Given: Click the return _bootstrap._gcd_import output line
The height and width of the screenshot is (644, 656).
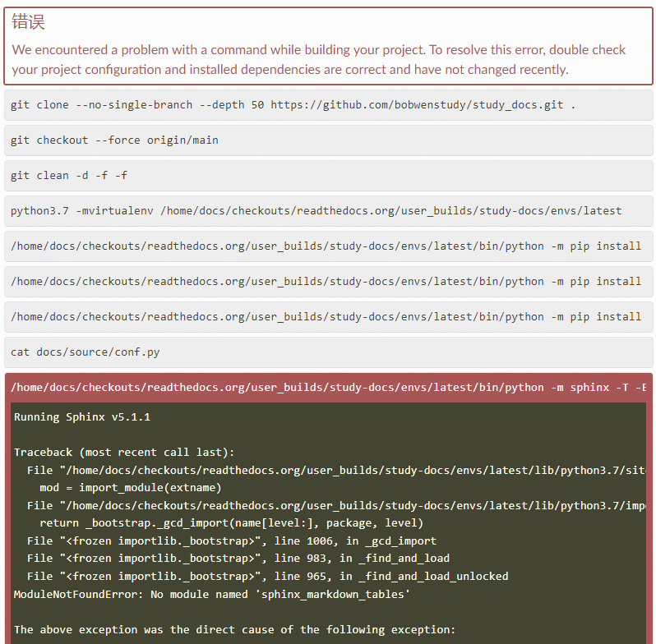Looking at the screenshot, I should (x=232, y=523).
